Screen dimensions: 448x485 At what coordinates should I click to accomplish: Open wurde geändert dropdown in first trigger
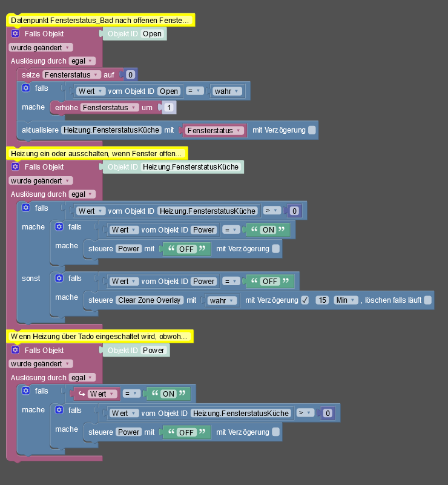click(x=41, y=48)
